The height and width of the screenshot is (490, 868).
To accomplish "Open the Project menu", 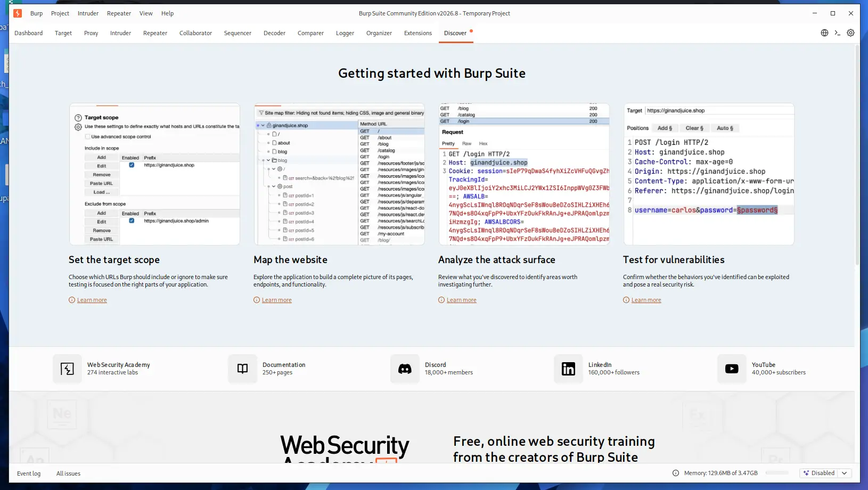I will 60,13.
